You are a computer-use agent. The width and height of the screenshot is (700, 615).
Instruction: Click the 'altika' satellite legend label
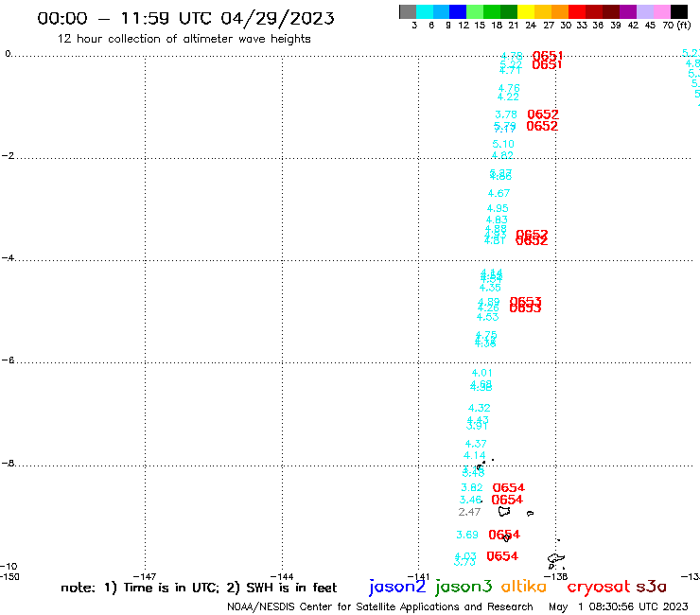click(x=523, y=586)
